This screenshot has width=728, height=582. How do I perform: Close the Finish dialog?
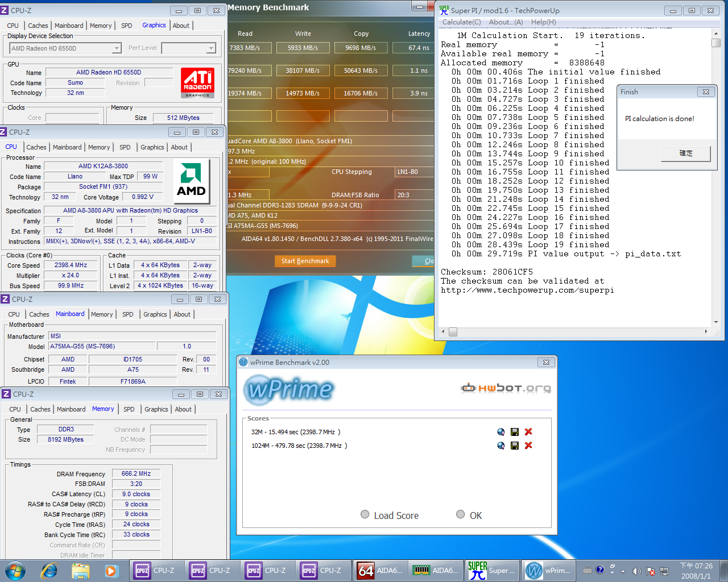pyautogui.click(x=706, y=92)
